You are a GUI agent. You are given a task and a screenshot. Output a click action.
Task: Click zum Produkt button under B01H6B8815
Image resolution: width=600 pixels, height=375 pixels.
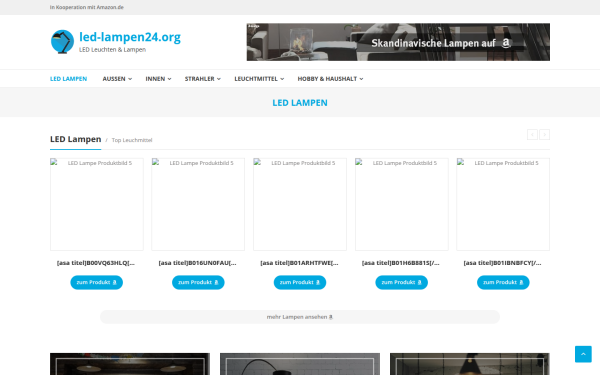pos(401,282)
